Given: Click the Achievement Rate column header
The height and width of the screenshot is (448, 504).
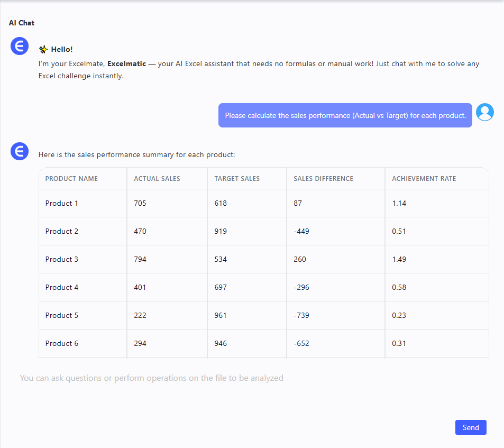Looking at the screenshot, I should pos(424,179).
